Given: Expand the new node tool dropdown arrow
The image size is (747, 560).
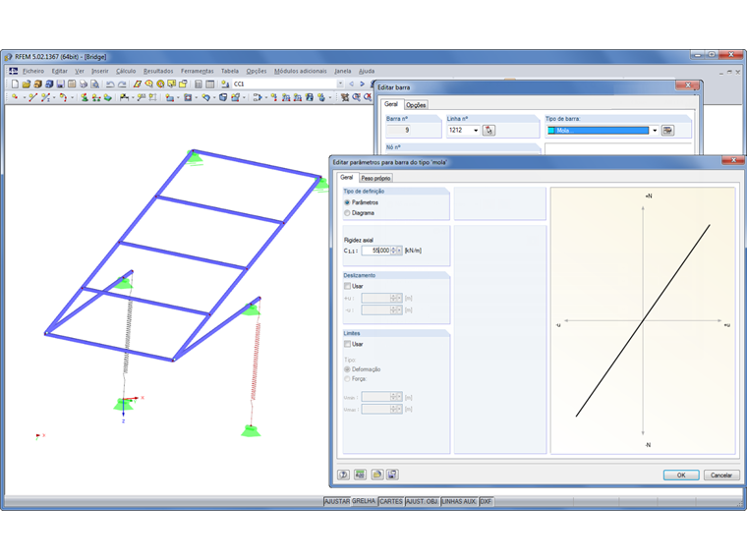Looking at the screenshot, I should point(24,97).
